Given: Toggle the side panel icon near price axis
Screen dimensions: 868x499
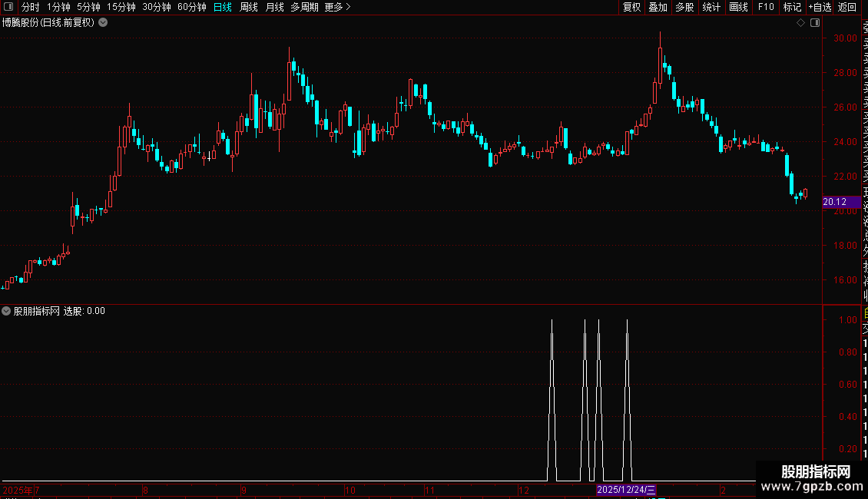Looking at the screenshot, I should point(815,23).
